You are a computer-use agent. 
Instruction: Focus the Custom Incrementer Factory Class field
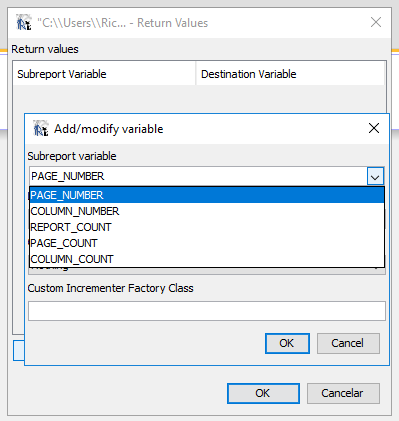pos(207,311)
